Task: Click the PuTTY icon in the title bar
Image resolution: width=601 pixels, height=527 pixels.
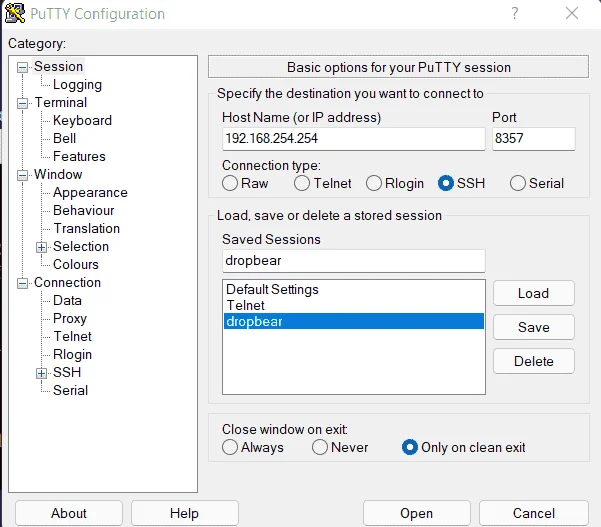Action: point(15,13)
